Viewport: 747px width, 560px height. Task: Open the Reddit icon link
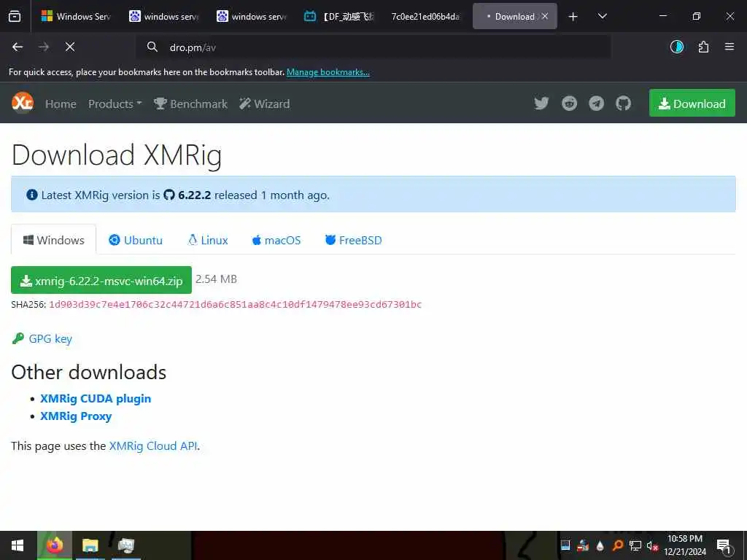pos(569,104)
